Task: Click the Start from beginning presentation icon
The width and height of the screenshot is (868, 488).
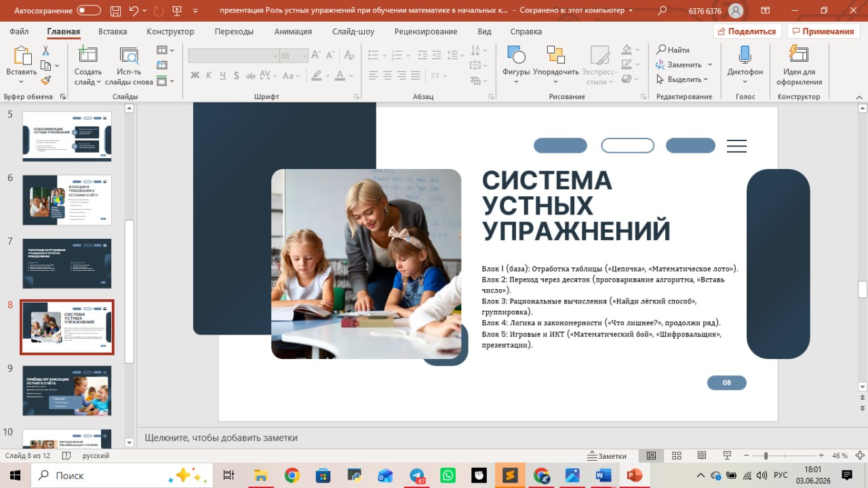Action: 178,10
